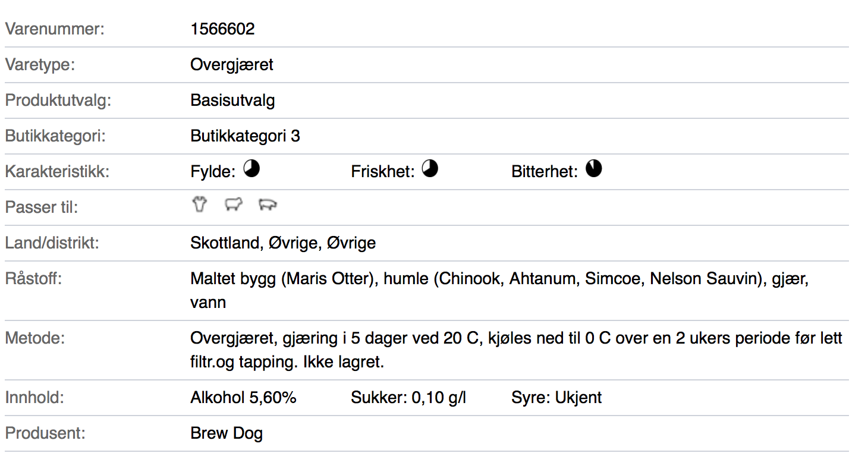Click the Varenummer row label

55,29
